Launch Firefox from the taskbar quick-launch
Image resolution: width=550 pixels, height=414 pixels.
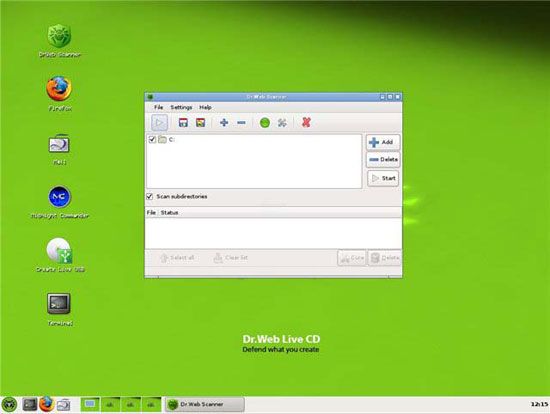pos(46,404)
